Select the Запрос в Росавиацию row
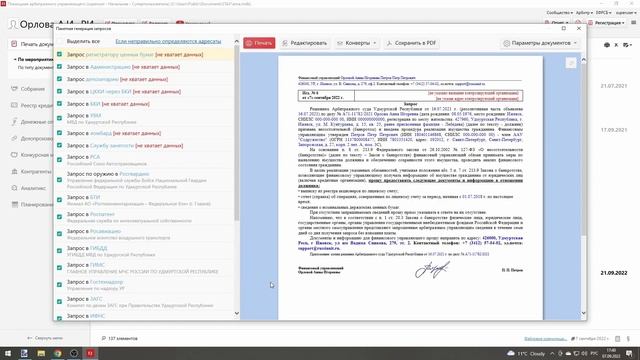 pos(144,234)
